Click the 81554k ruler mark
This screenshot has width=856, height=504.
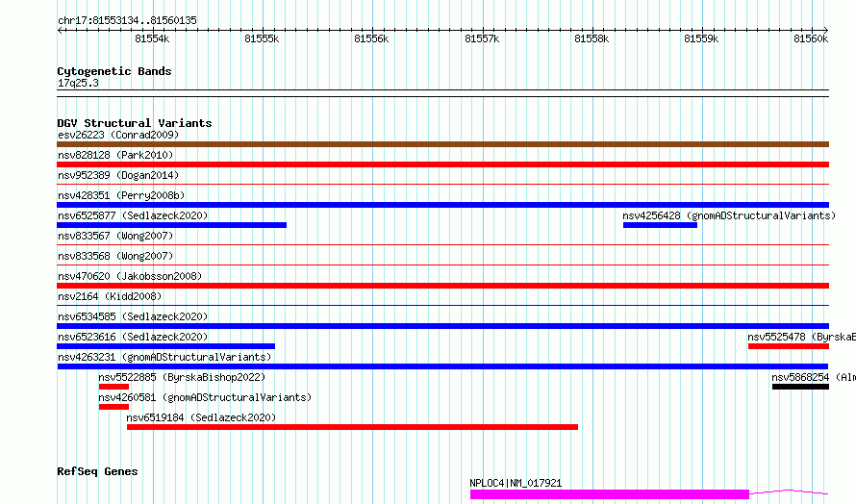(152, 38)
